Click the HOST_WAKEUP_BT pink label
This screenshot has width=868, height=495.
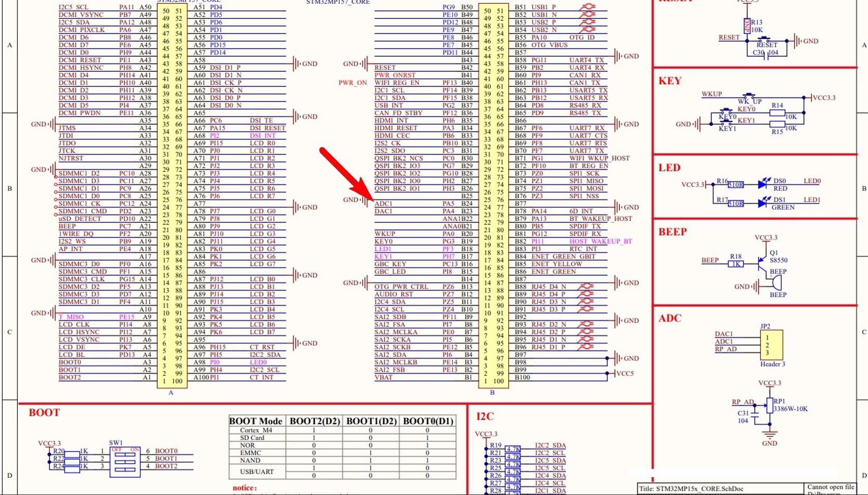tap(599, 242)
